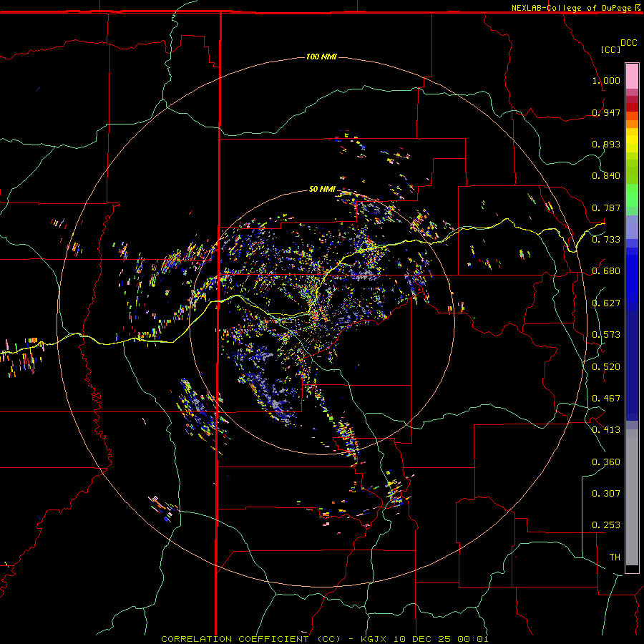The width and height of the screenshot is (644, 644).
Task: Click the 0.307 color scale value
Action: click(606, 493)
